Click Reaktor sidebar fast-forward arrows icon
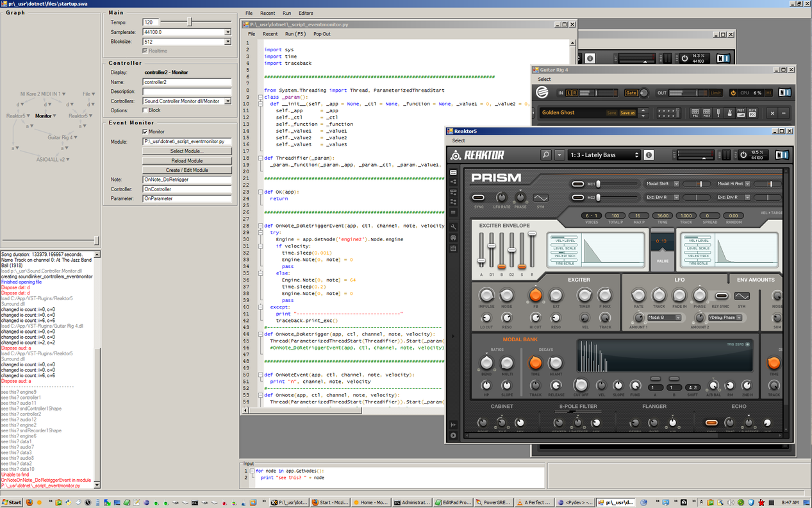 tap(454, 425)
